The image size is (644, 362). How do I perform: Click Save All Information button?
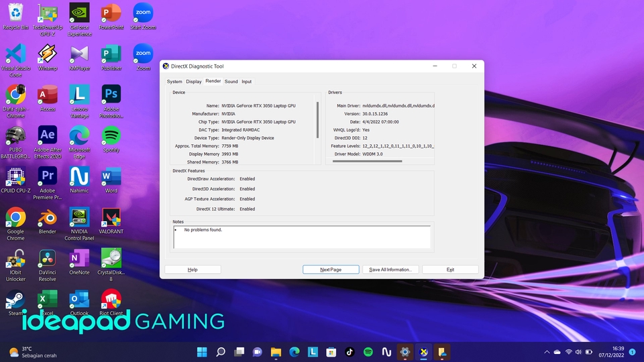(x=390, y=269)
